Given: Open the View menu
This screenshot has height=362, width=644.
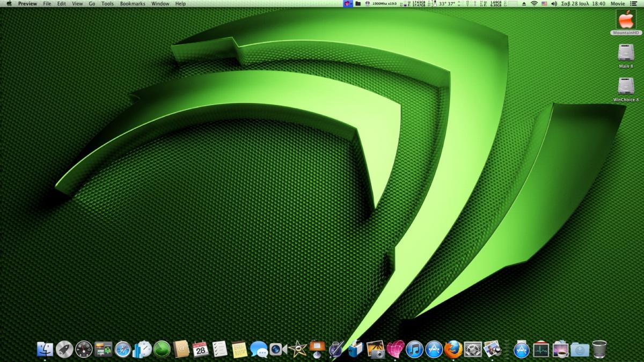Looking at the screenshot, I should [77, 4].
